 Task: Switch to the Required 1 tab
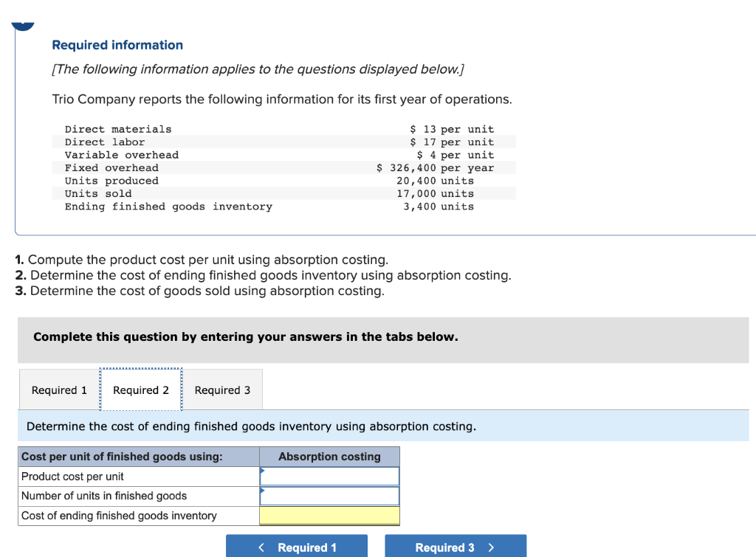coord(58,390)
